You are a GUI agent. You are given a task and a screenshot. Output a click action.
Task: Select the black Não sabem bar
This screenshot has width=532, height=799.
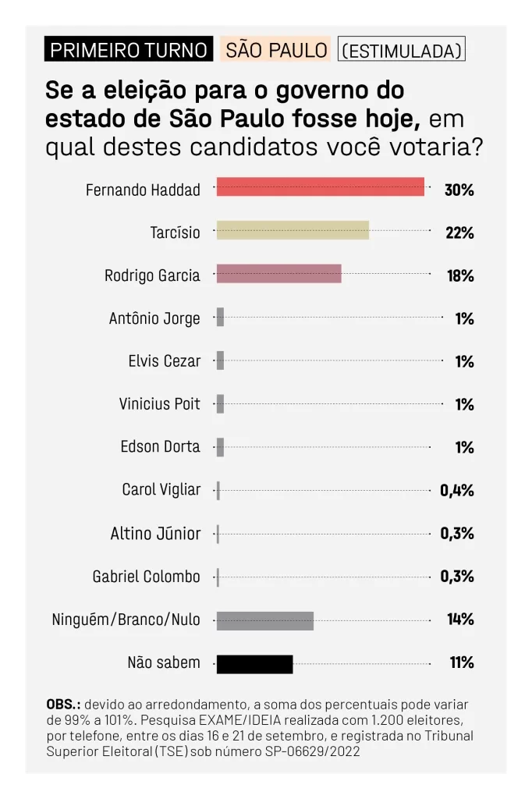click(255, 665)
